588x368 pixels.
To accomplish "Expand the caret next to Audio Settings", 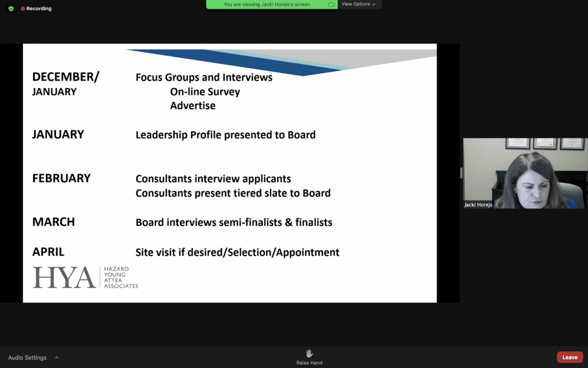I will point(56,358).
